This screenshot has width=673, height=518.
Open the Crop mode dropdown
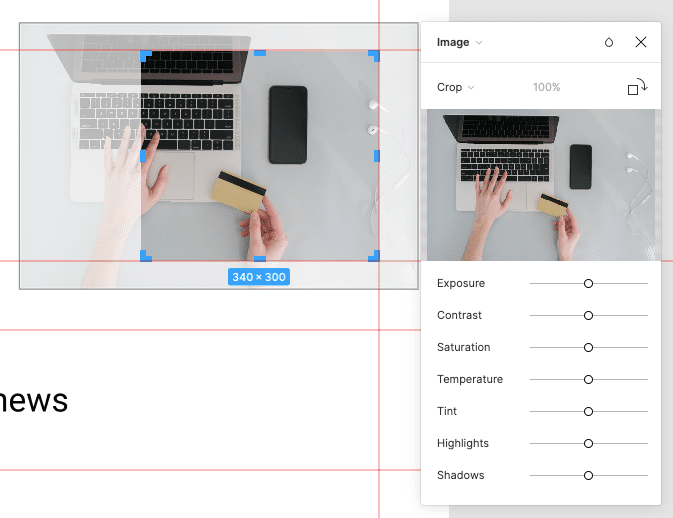coord(455,87)
